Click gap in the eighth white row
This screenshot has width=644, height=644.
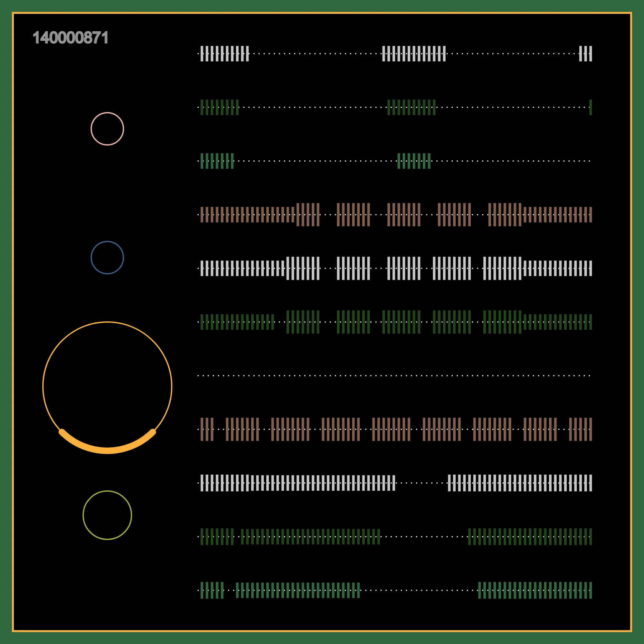pos(421,483)
